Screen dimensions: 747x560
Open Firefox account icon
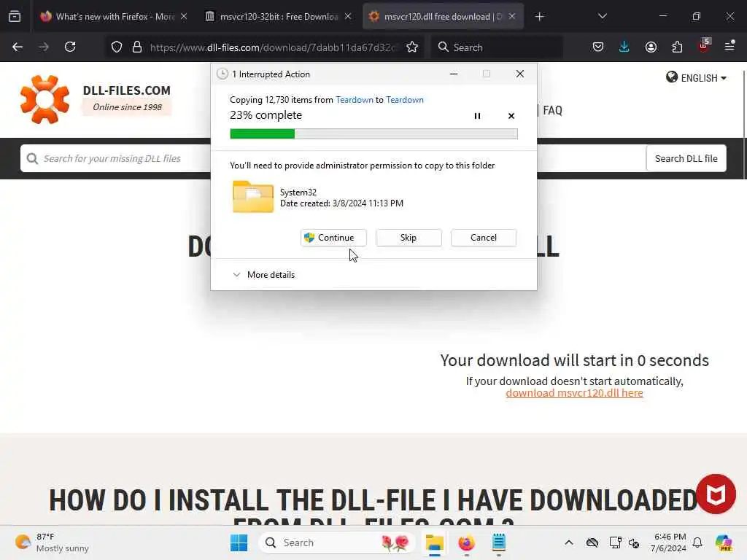651,47
